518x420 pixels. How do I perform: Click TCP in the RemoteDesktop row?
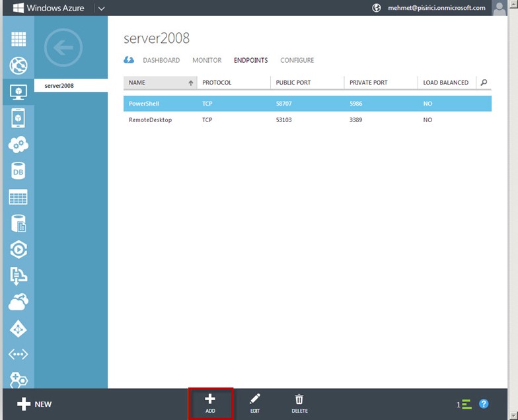pyautogui.click(x=207, y=120)
